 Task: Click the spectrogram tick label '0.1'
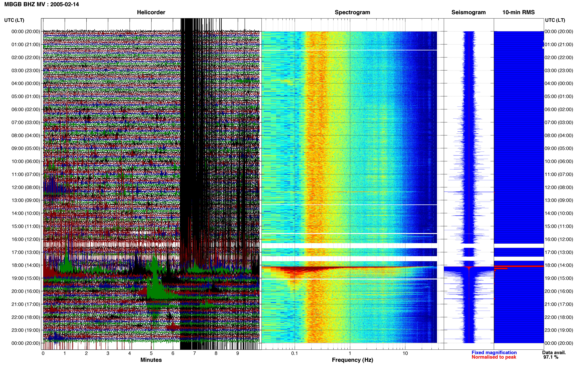[295, 353]
